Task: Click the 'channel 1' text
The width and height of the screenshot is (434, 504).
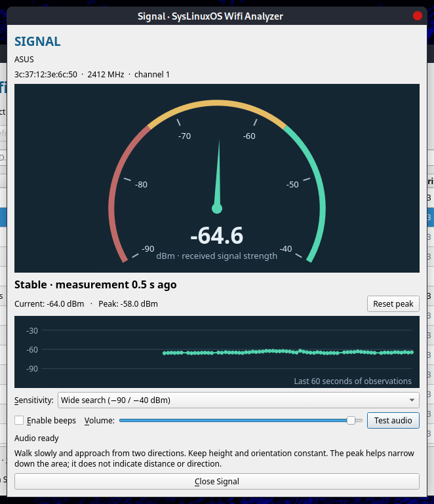Action: coord(151,75)
